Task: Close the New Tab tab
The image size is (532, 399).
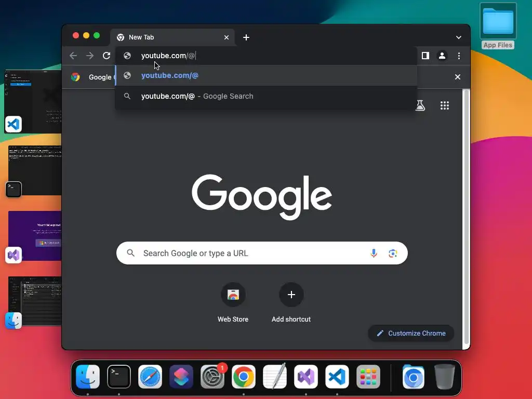Action: tap(227, 37)
